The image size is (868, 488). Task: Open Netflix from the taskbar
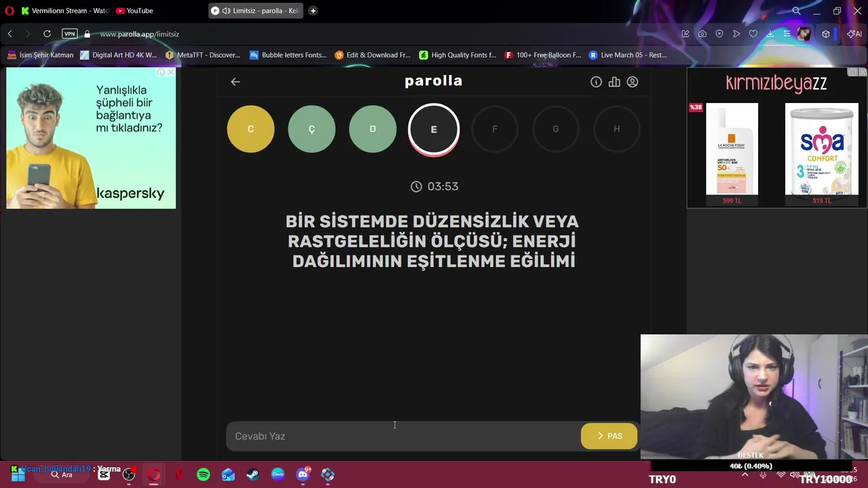point(178,475)
